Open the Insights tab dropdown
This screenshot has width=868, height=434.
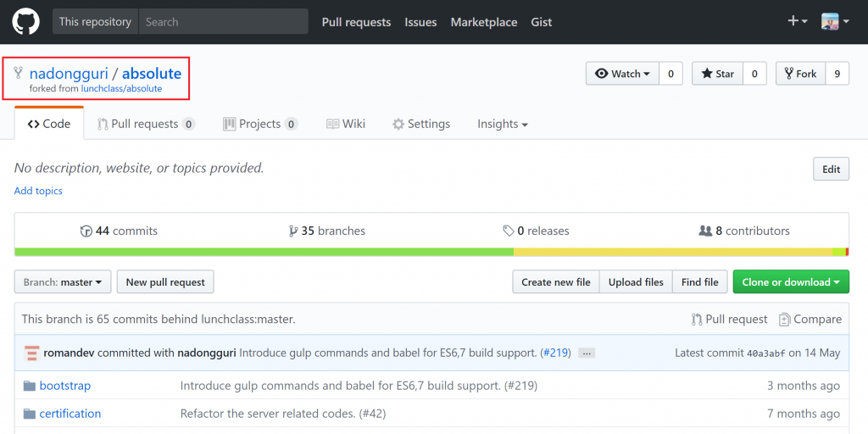[502, 124]
